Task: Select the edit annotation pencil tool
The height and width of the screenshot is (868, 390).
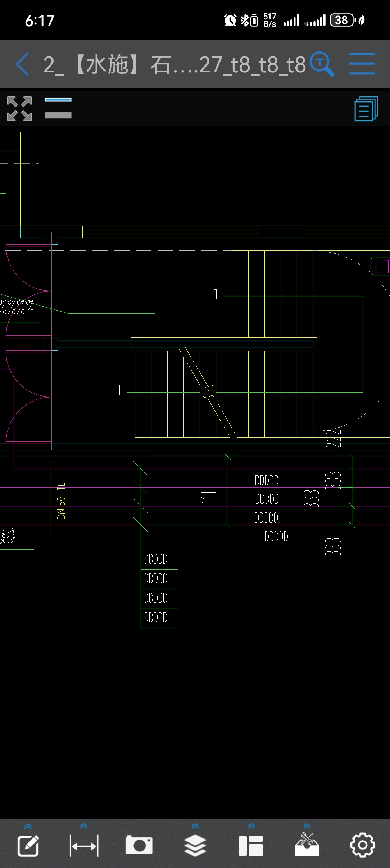Action: coord(28,846)
